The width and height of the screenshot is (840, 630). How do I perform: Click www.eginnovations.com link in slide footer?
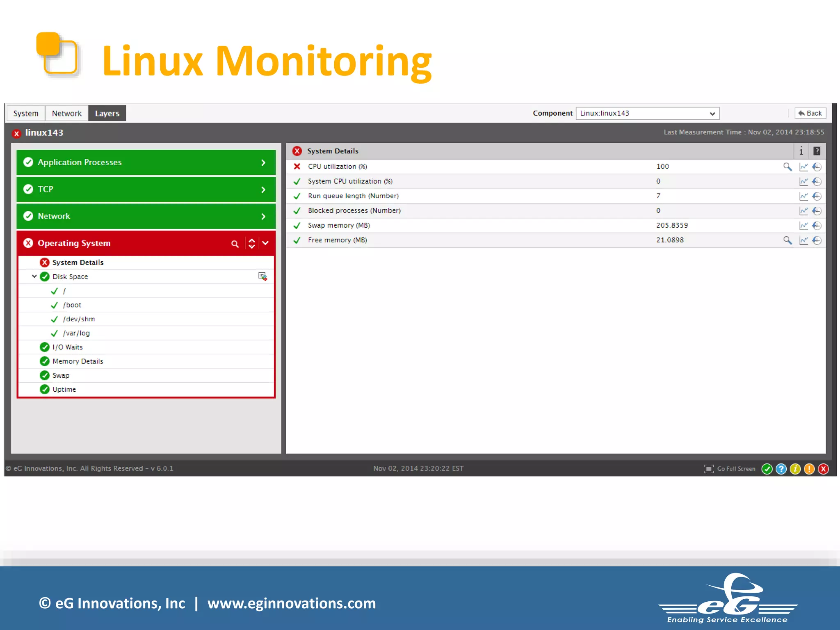tap(292, 603)
